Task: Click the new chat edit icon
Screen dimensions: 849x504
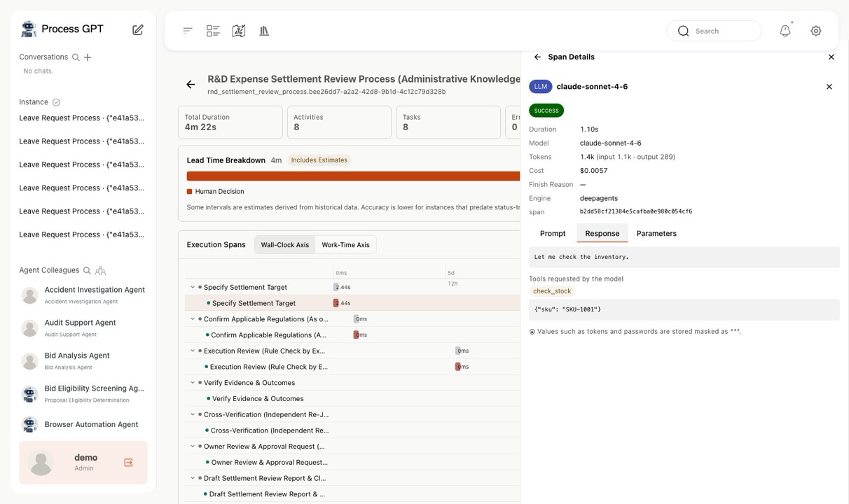Action: tap(138, 29)
